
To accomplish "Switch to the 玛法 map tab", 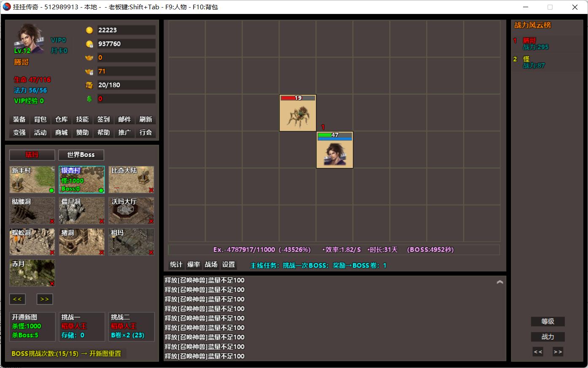I will (x=32, y=155).
